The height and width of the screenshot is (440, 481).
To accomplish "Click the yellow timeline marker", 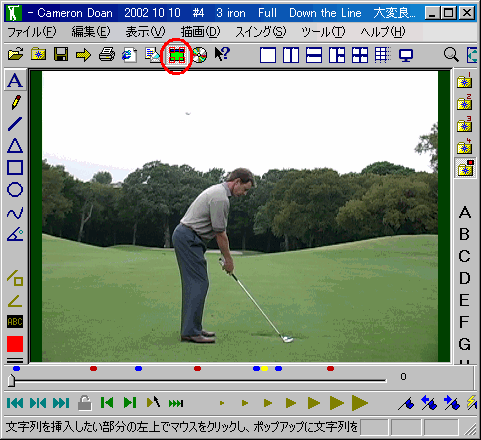I will pos(264,368).
